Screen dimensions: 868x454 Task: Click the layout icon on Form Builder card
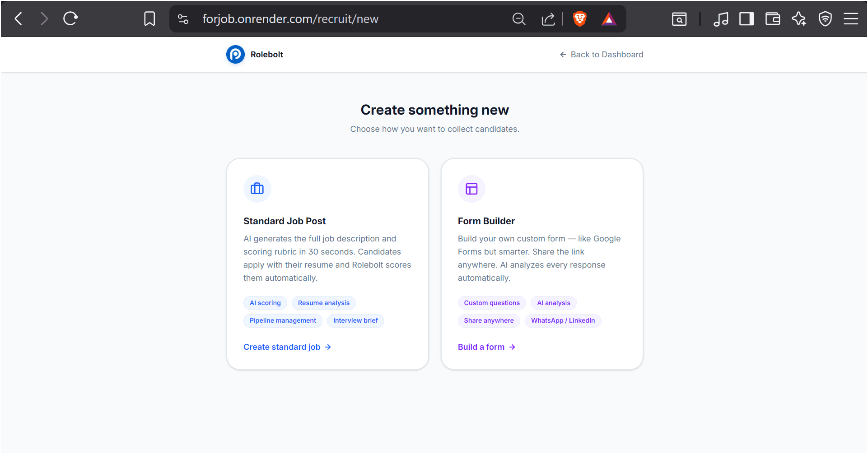[x=471, y=189]
